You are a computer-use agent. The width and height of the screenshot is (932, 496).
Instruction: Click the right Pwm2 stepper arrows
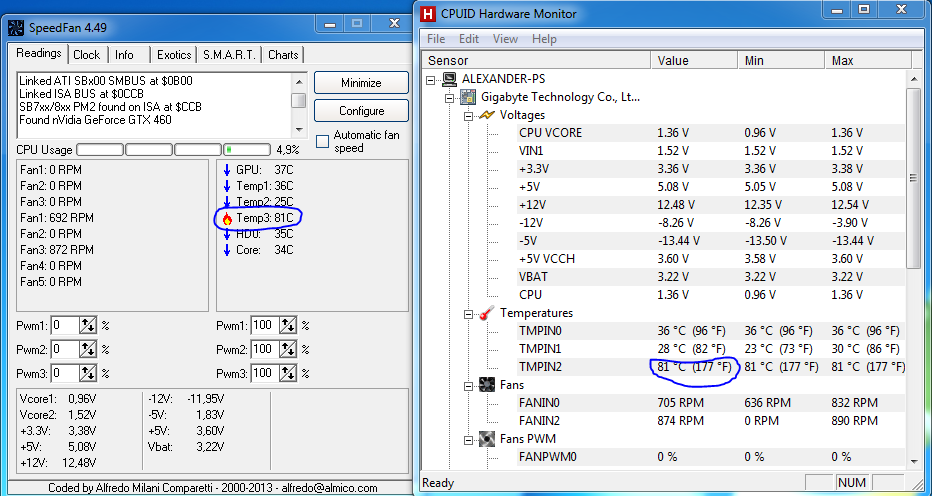pyautogui.click(x=288, y=349)
